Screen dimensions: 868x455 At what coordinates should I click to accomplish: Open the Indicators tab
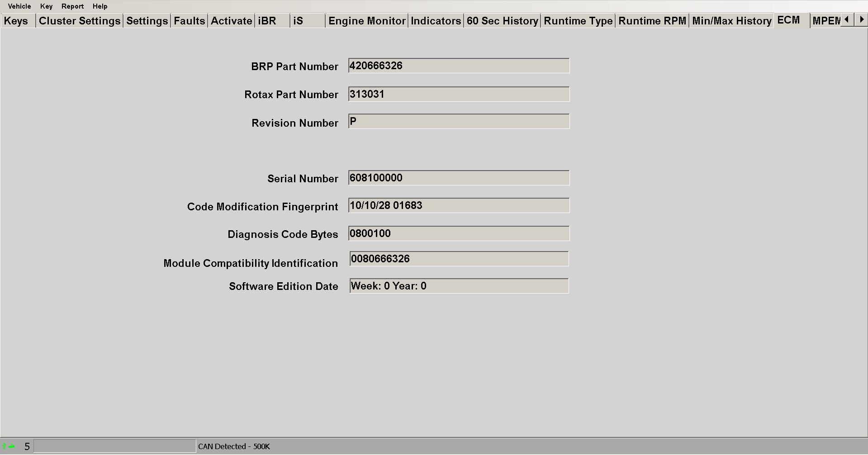pos(436,21)
